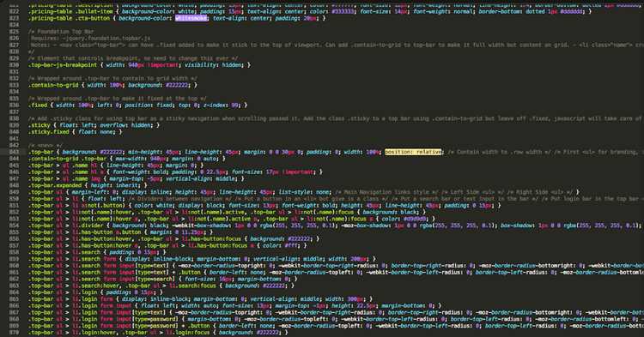Screen dimensions: 644x337
Task: Click the '.fixed' selector on line 836
Action: (38, 105)
